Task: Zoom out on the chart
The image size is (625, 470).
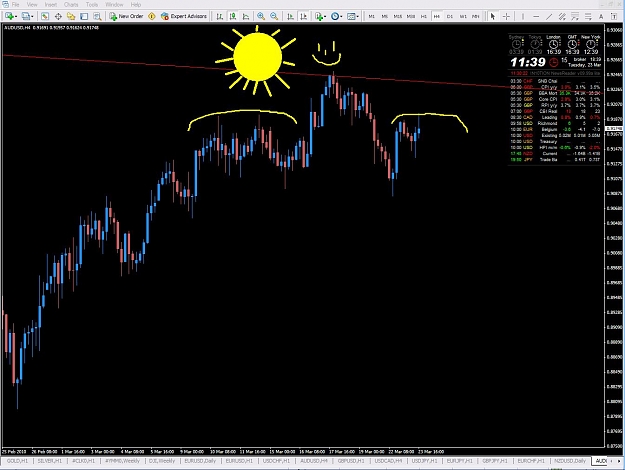Action: (x=274, y=16)
